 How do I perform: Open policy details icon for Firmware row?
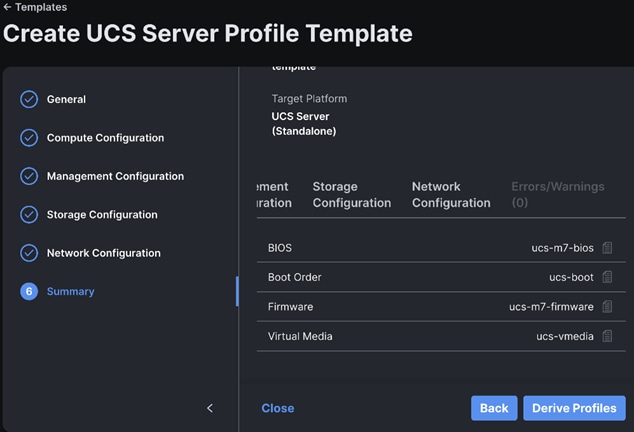pyautogui.click(x=607, y=307)
